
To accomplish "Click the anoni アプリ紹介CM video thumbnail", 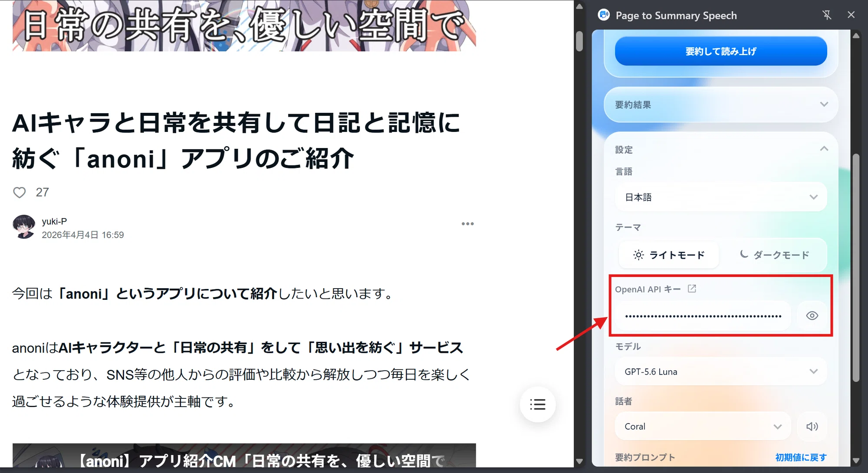I will pos(244,456).
